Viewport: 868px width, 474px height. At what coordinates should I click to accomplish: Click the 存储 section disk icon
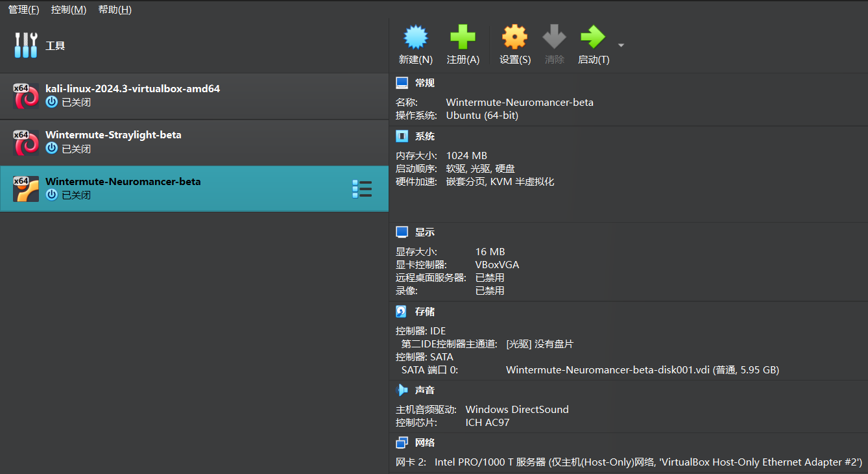tap(402, 312)
